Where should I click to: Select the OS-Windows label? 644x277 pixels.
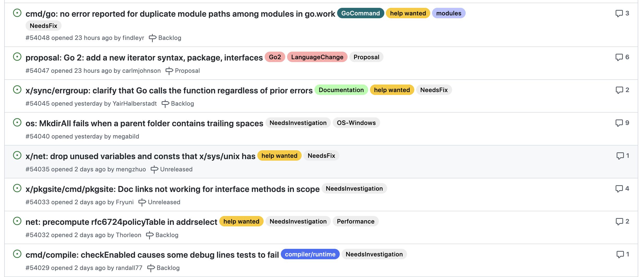pos(356,123)
